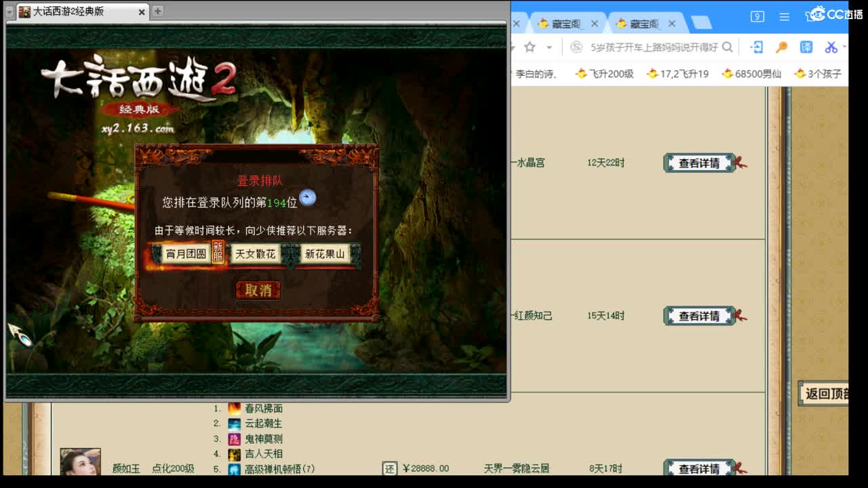
Task: Open bookmark 17,2飞升19
Action: (x=677, y=74)
